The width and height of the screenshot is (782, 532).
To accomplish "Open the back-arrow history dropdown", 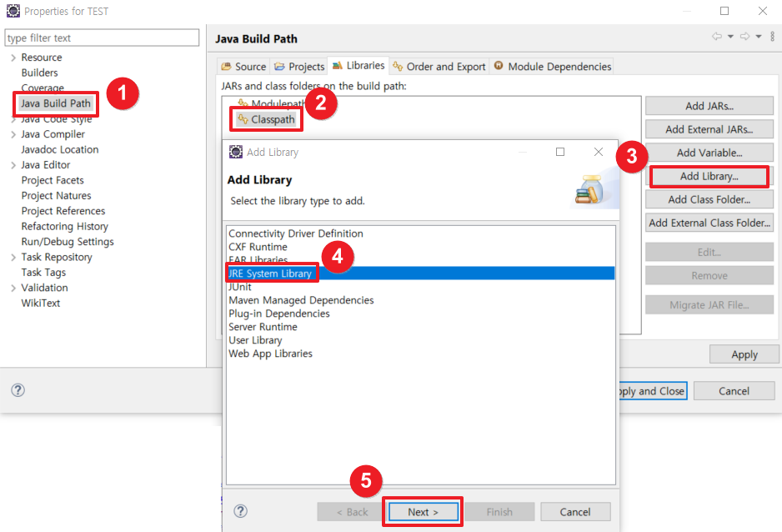I will point(730,36).
